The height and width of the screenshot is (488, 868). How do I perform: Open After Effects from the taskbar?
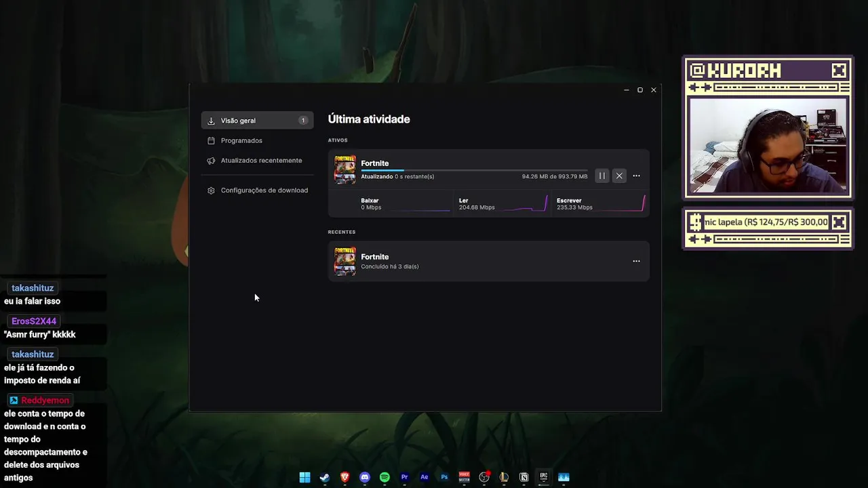pyautogui.click(x=425, y=477)
